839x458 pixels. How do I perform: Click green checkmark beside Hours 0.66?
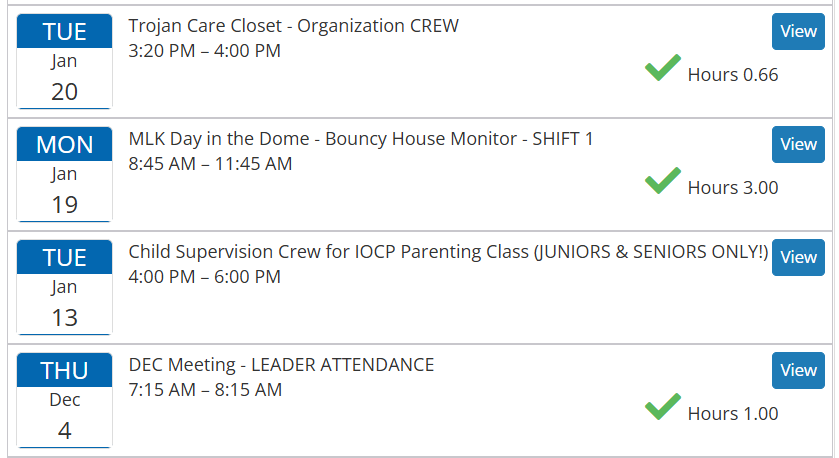point(662,70)
